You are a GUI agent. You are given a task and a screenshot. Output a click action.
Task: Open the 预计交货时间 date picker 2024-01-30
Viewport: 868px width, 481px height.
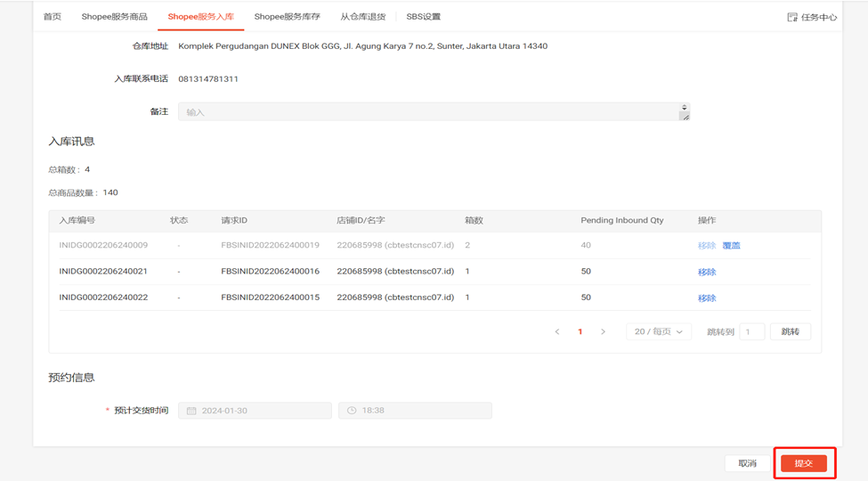click(x=255, y=411)
